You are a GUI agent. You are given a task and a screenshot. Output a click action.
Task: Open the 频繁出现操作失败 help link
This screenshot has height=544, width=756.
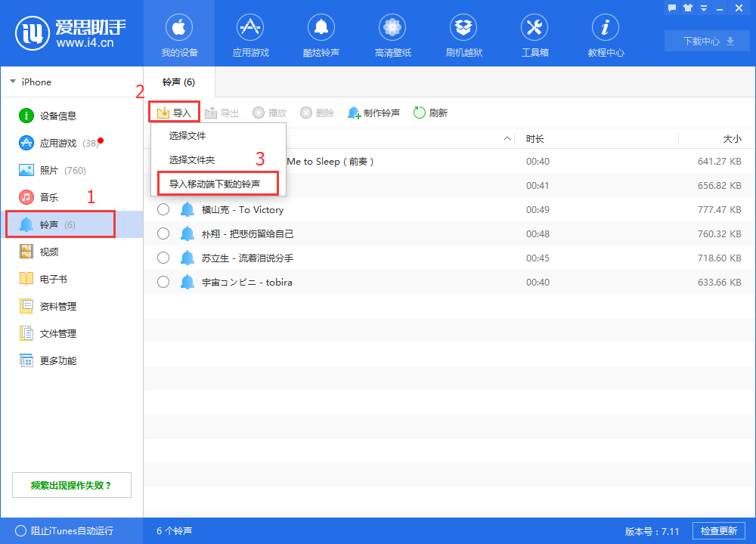click(x=71, y=484)
